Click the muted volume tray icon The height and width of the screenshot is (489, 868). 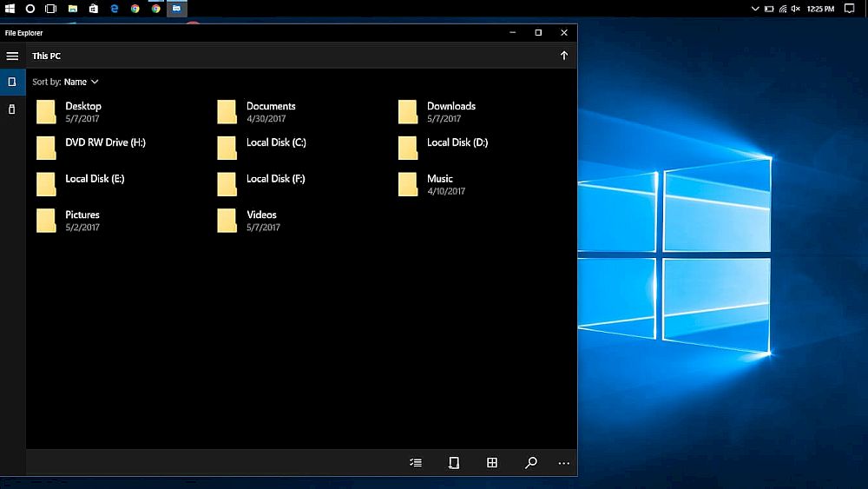coord(796,9)
